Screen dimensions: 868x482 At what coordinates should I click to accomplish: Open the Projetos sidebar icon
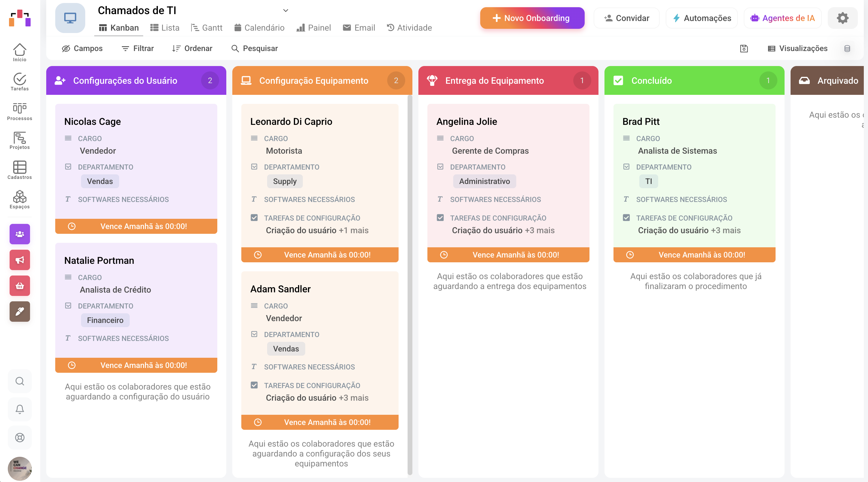click(20, 140)
